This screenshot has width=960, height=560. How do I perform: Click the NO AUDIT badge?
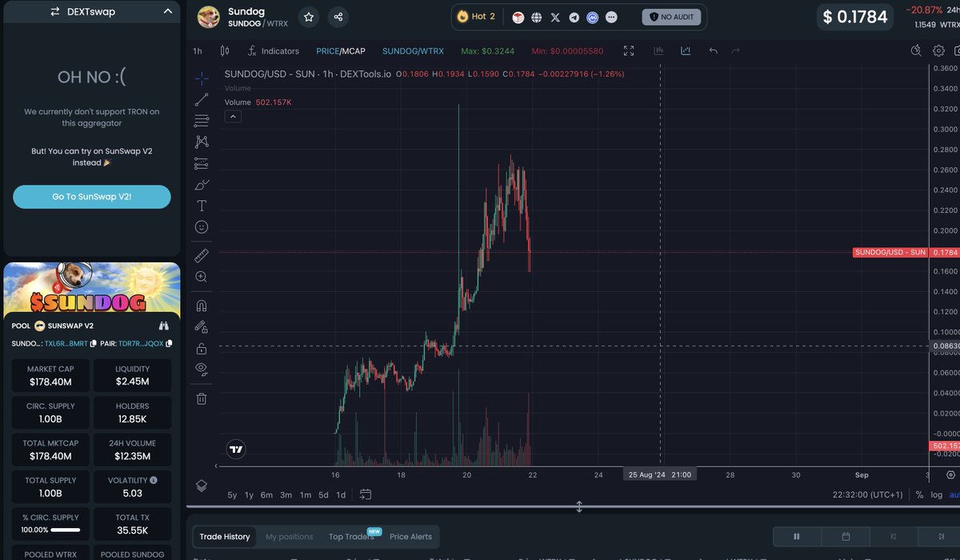click(x=673, y=17)
